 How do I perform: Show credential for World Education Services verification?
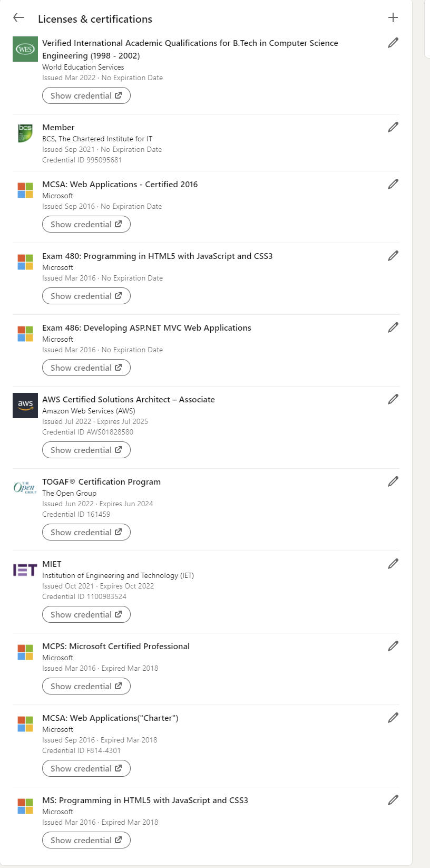tap(86, 95)
